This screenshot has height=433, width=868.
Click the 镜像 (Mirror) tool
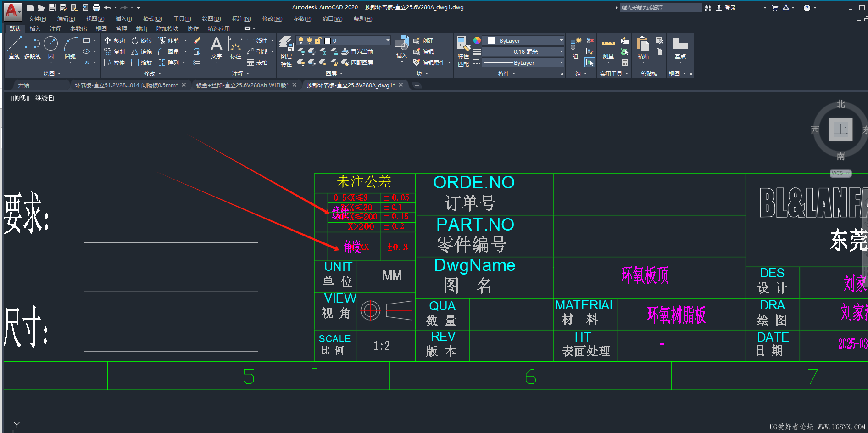click(142, 51)
